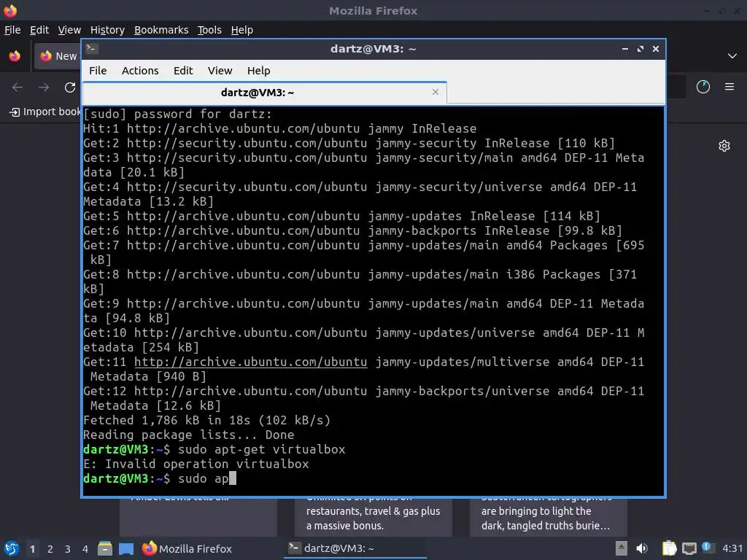Image resolution: width=747 pixels, height=560 pixels.
Task: Minimize the terminal window
Action: click(x=625, y=49)
